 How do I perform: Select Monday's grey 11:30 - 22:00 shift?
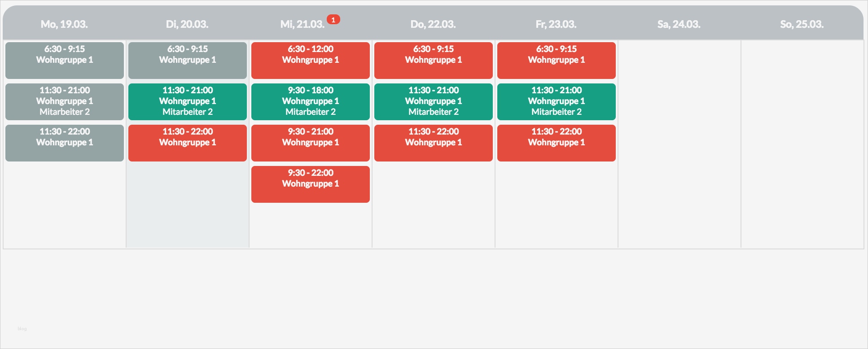tap(65, 143)
